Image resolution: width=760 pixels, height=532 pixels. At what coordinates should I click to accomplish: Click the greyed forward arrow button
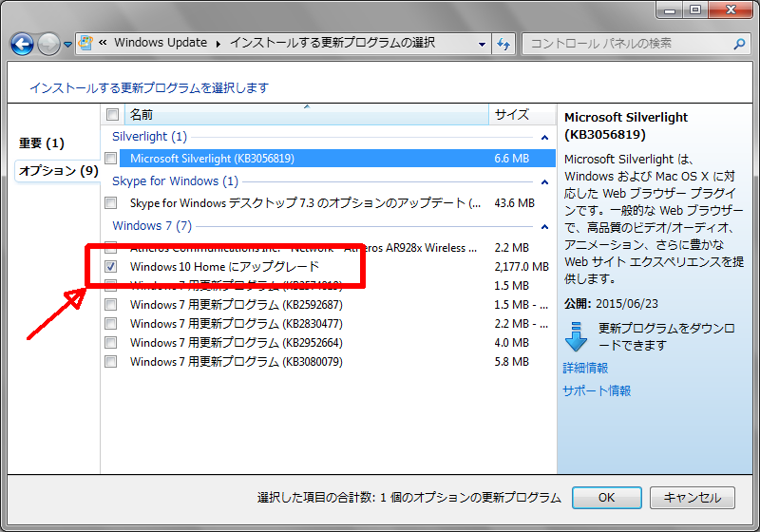click(48, 44)
